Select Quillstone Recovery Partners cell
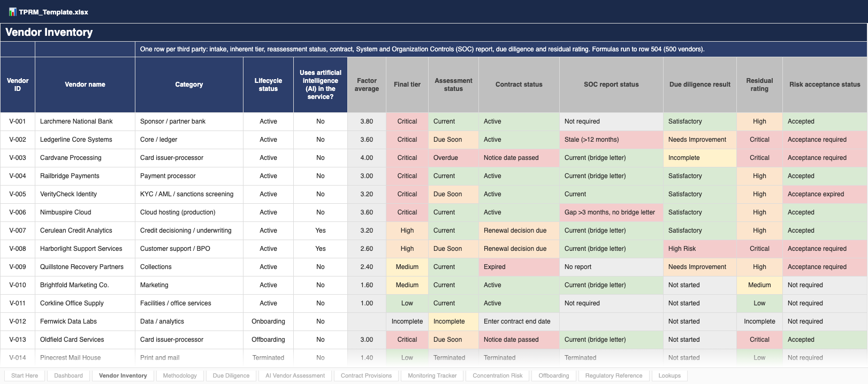The image size is (868, 384). coord(85,267)
